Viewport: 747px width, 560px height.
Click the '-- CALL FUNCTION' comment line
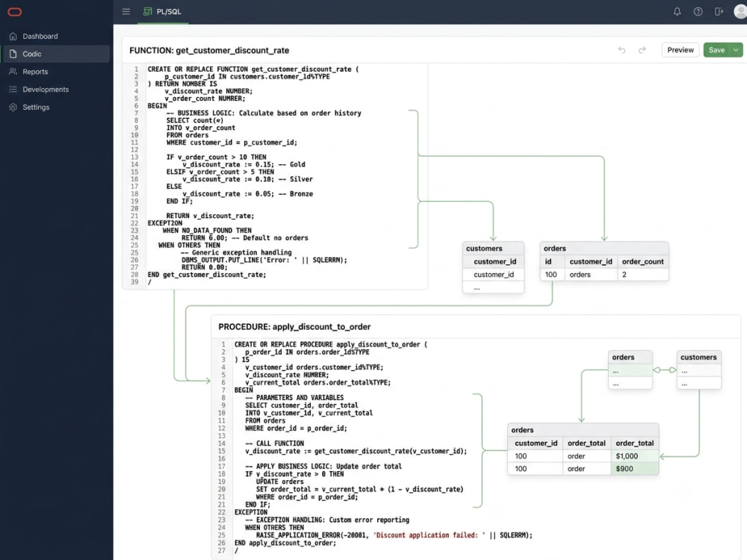[274, 444]
